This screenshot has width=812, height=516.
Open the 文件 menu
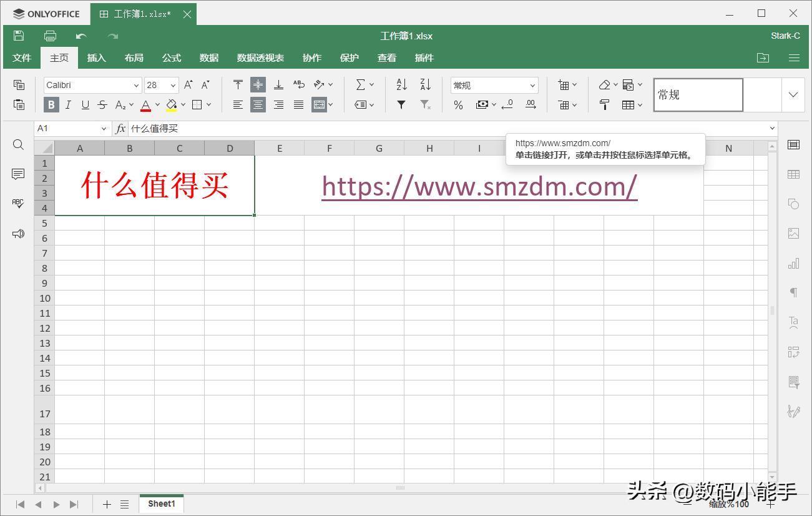click(21, 57)
